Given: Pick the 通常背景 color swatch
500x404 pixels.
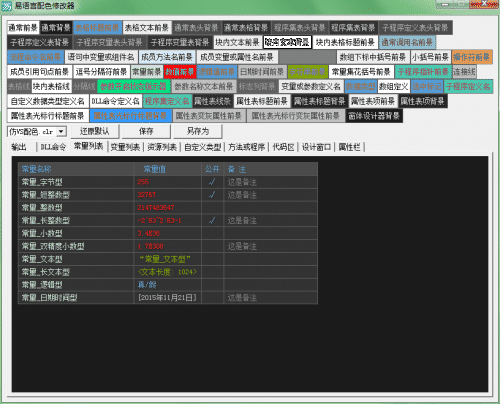Looking at the screenshot, I should (x=56, y=28).
